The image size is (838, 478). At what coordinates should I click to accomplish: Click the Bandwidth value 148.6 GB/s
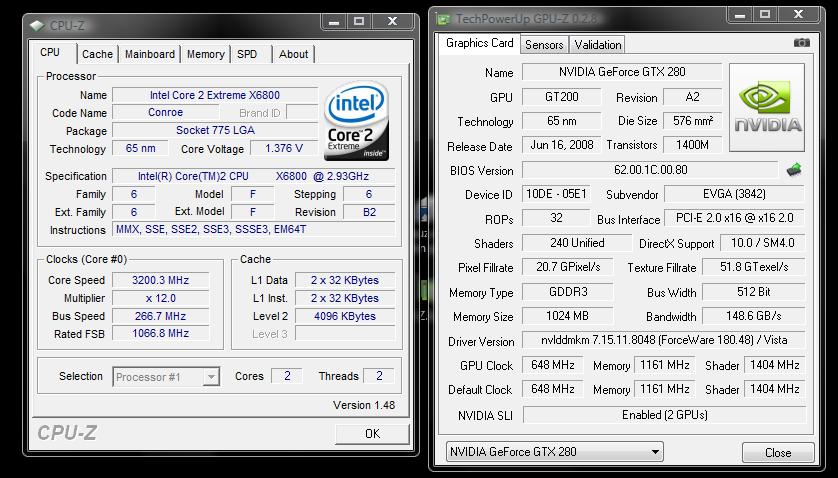tap(754, 316)
